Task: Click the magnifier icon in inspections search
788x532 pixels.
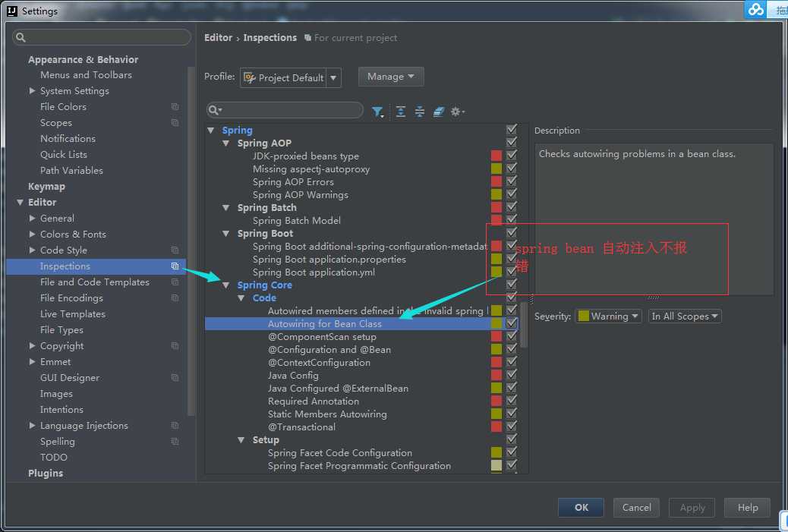Action: tap(215, 110)
